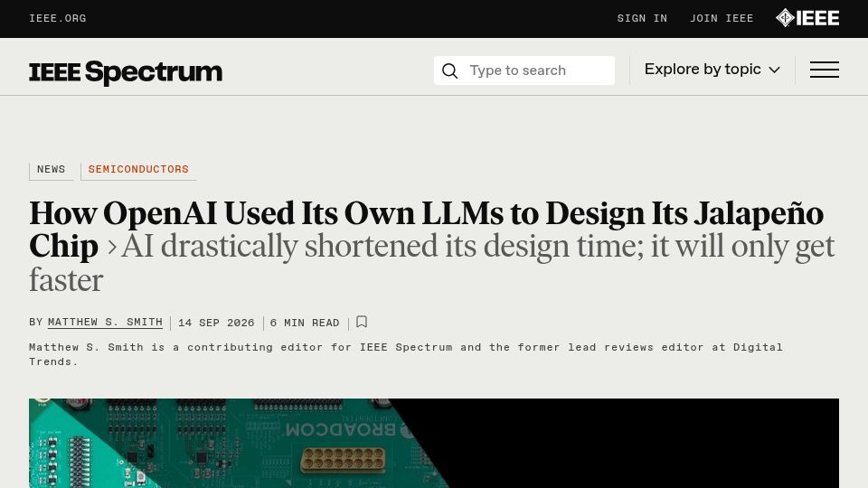Focus the Type to search field

pyautogui.click(x=524, y=70)
